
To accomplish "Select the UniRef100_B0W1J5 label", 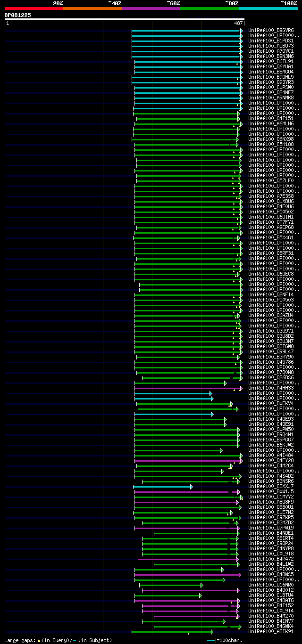I will tap(270, 491).
